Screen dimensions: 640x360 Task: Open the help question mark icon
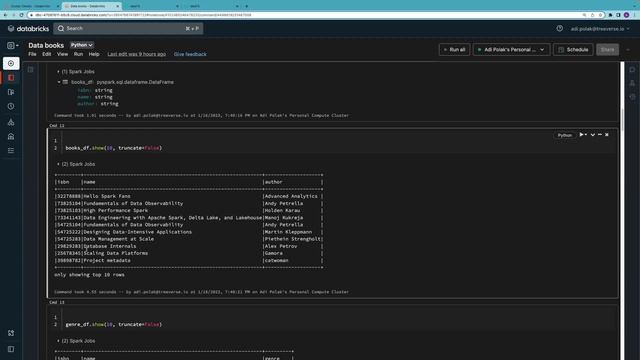pyautogui.click(x=560, y=29)
